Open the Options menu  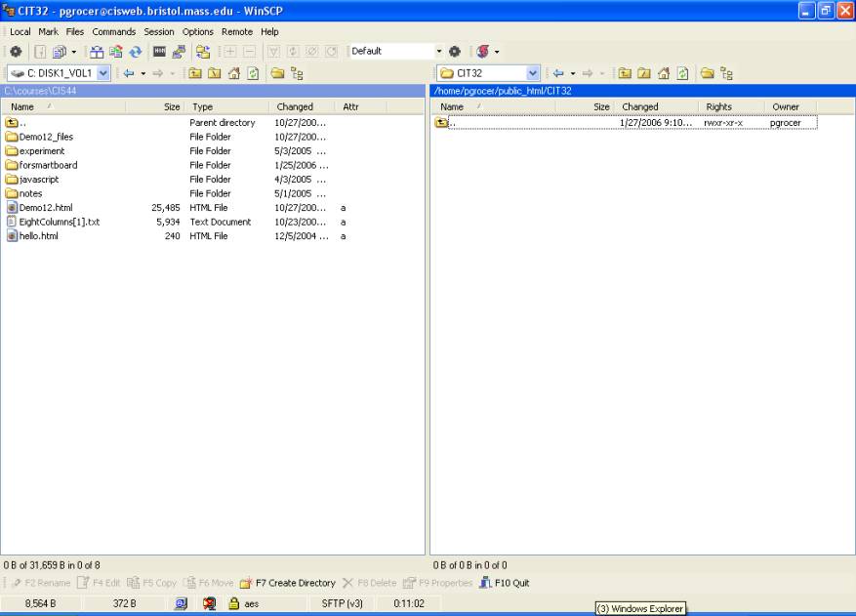(197, 31)
